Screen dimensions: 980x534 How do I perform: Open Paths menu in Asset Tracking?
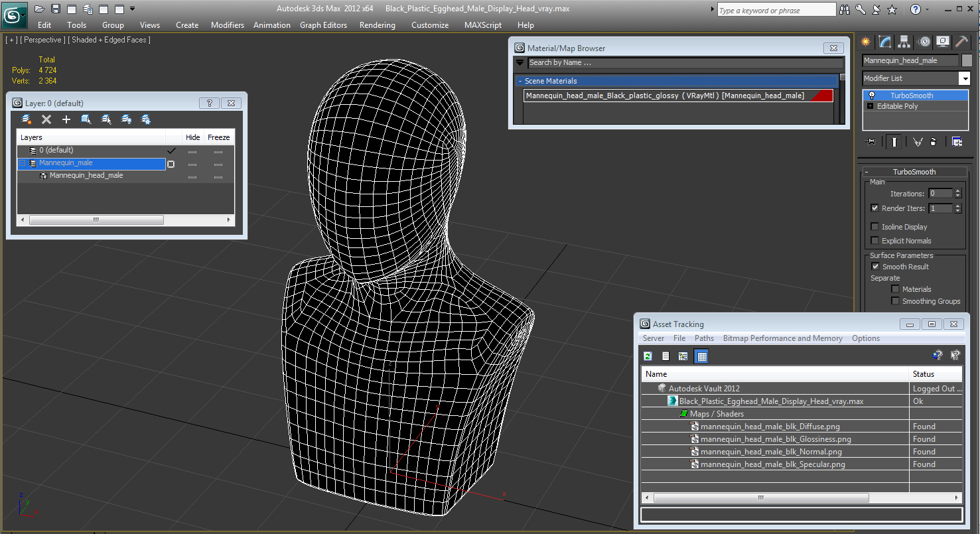[704, 338]
